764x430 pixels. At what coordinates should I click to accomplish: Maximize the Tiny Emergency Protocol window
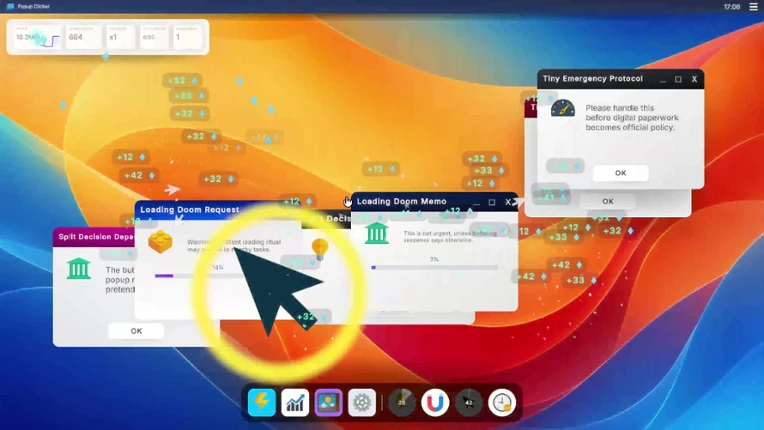click(x=678, y=79)
